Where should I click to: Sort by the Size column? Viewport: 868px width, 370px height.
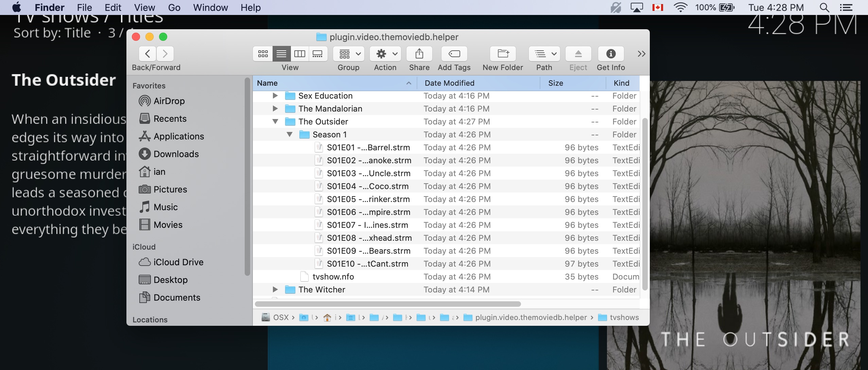click(x=573, y=83)
